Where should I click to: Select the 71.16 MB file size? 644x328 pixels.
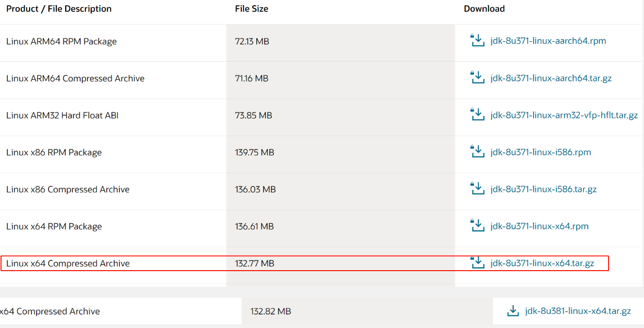click(252, 78)
